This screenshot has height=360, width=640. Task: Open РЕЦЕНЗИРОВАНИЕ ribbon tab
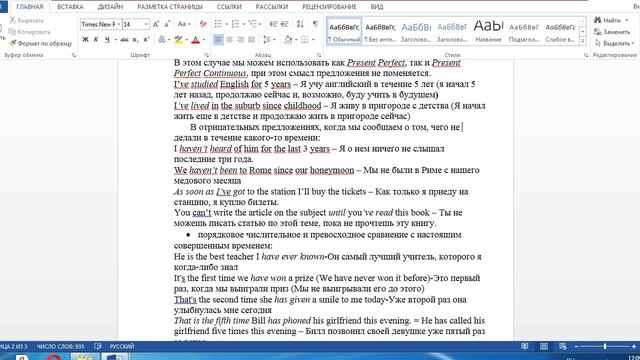329,7
